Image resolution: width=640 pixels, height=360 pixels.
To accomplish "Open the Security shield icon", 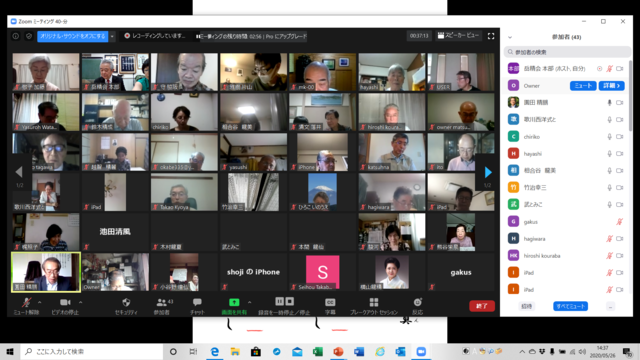I will [126, 302].
